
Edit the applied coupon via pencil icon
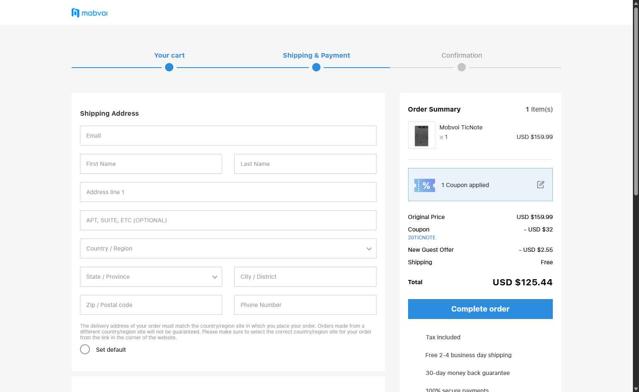(540, 185)
